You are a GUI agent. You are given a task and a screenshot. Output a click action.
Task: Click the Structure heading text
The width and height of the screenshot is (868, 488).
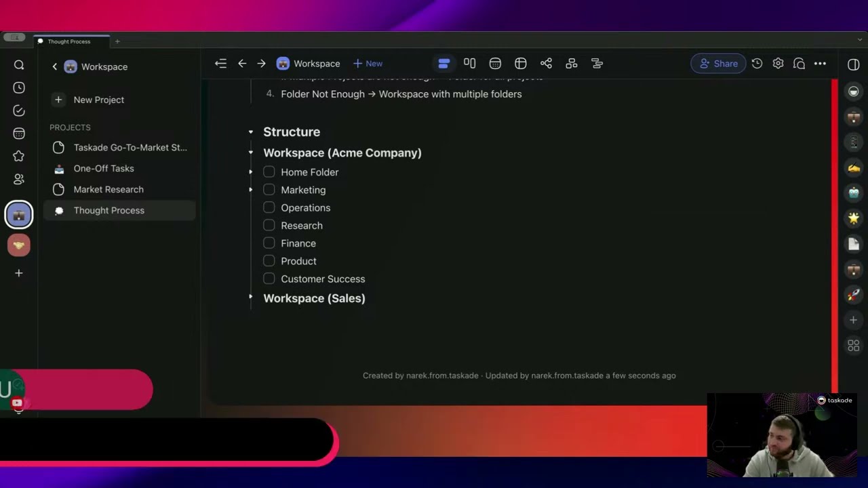click(292, 131)
